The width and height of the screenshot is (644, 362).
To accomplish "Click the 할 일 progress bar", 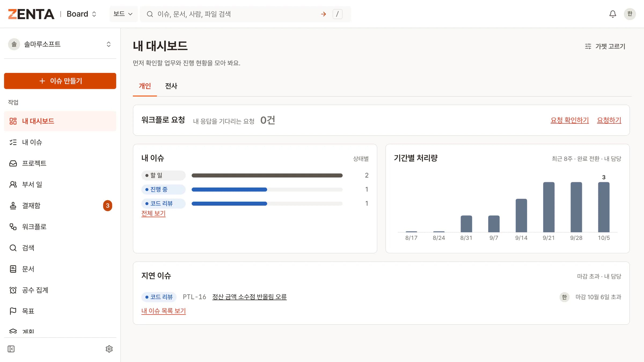I will (x=267, y=175).
